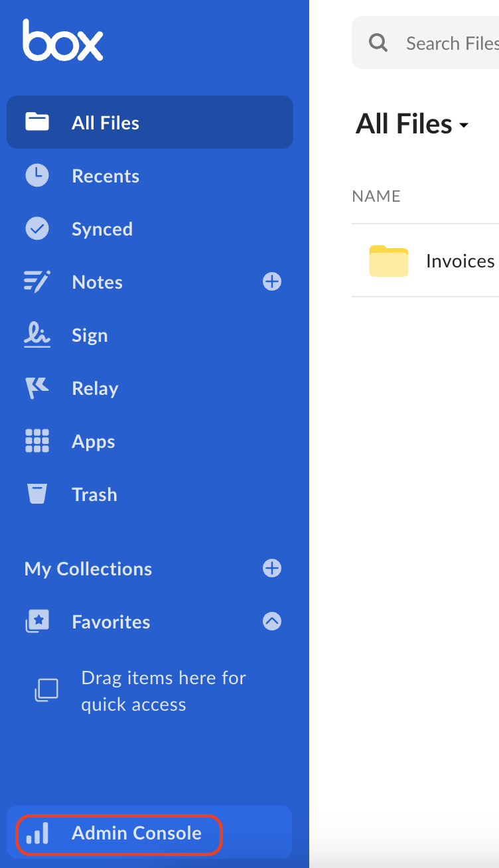Screen dimensions: 499x868
Task: Open the Admin Console
Action: [136, 833]
